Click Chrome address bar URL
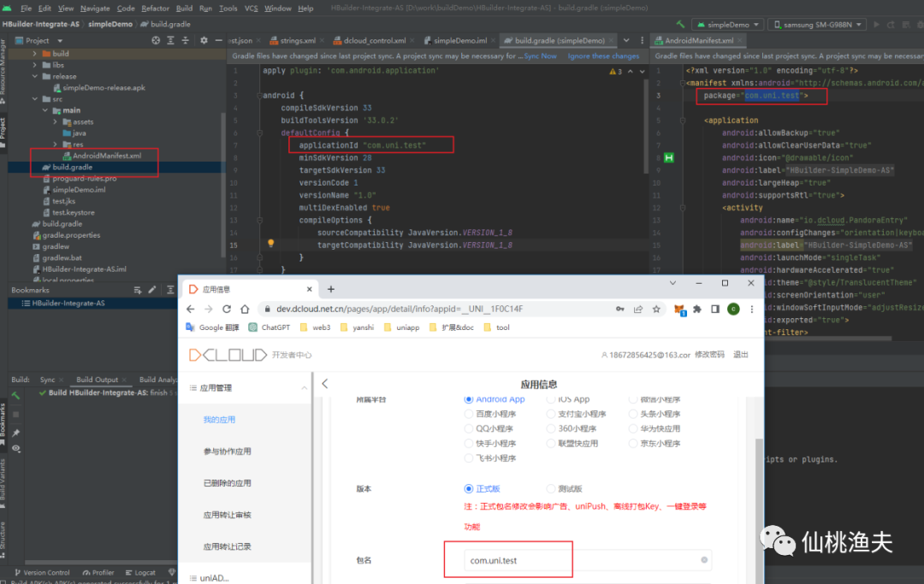 (400, 309)
